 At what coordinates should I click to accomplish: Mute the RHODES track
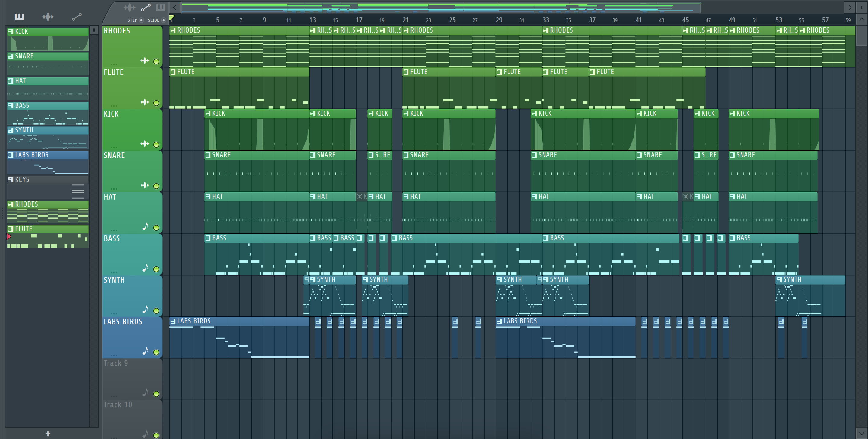(156, 62)
